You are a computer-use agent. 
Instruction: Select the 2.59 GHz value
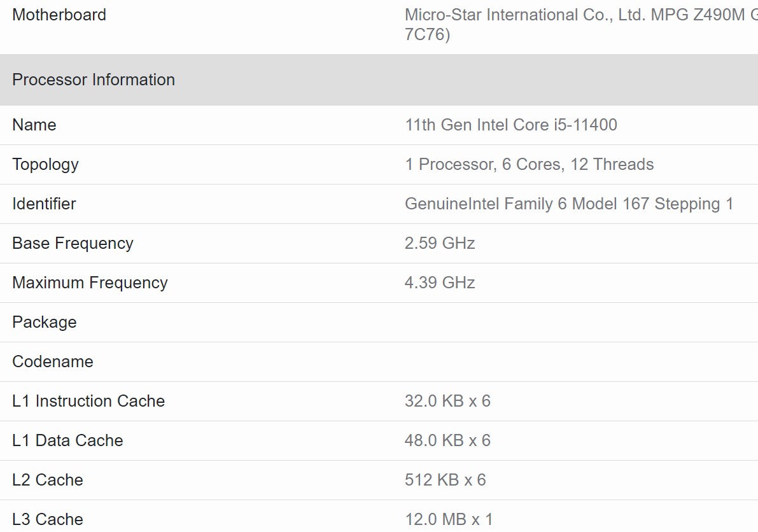tap(440, 243)
